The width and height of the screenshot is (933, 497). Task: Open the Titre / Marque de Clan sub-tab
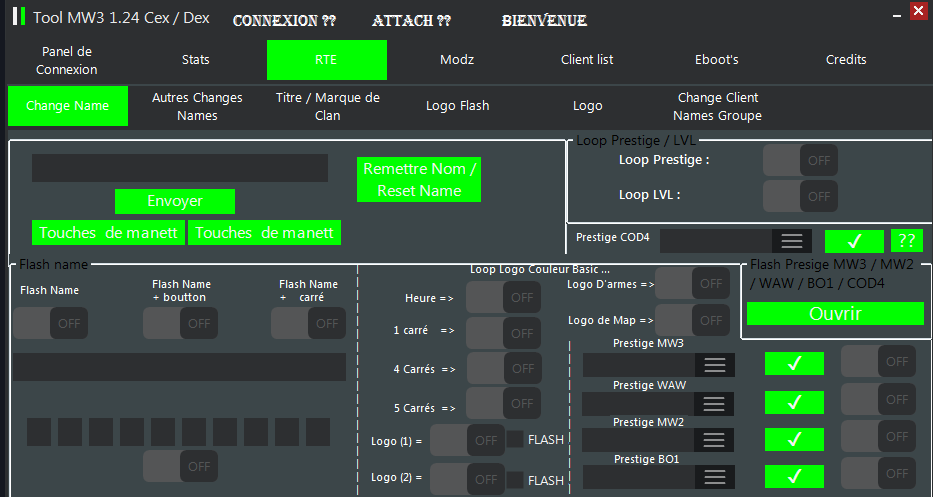click(x=328, y=106)
